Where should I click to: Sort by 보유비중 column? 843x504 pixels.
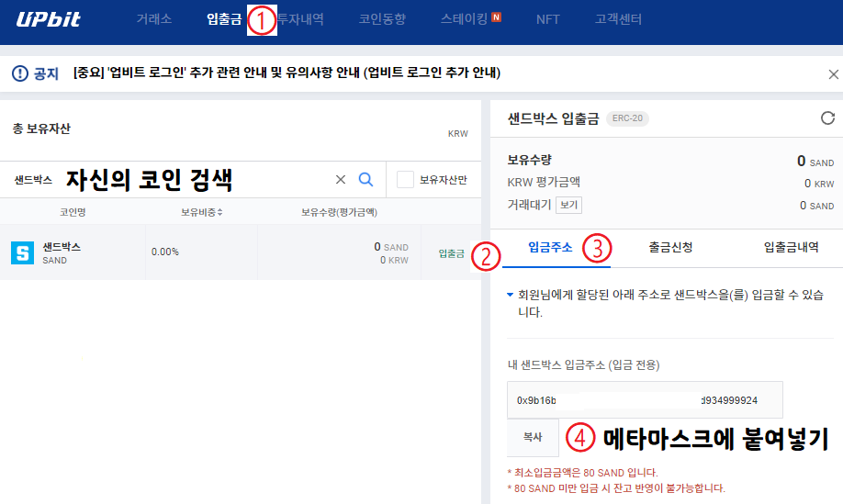(202, 212)
